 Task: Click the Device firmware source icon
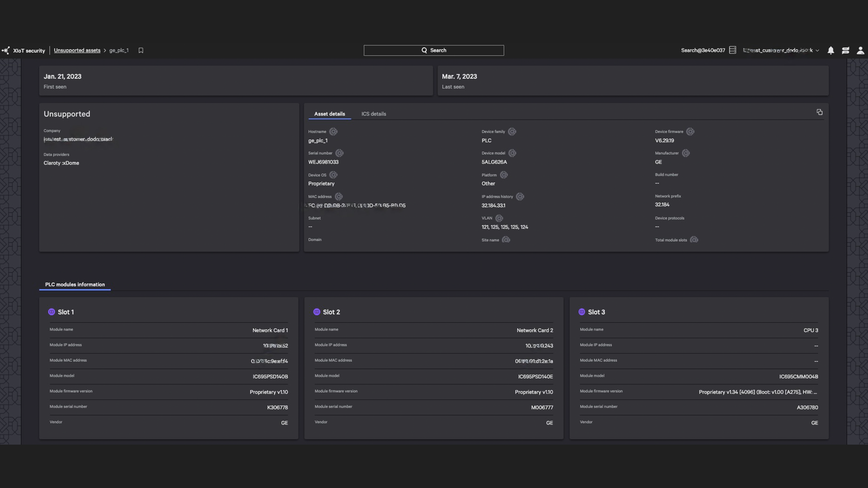click(690, 131)
